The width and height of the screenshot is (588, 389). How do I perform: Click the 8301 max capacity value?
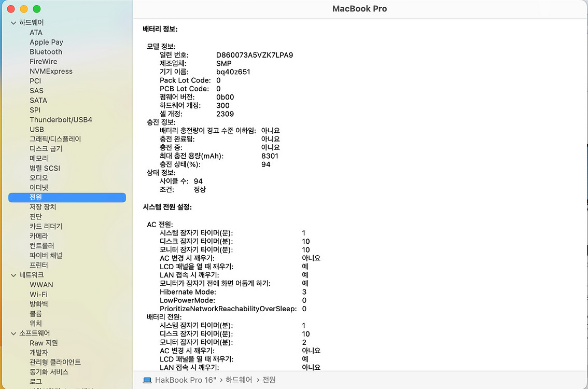point(270,156)
